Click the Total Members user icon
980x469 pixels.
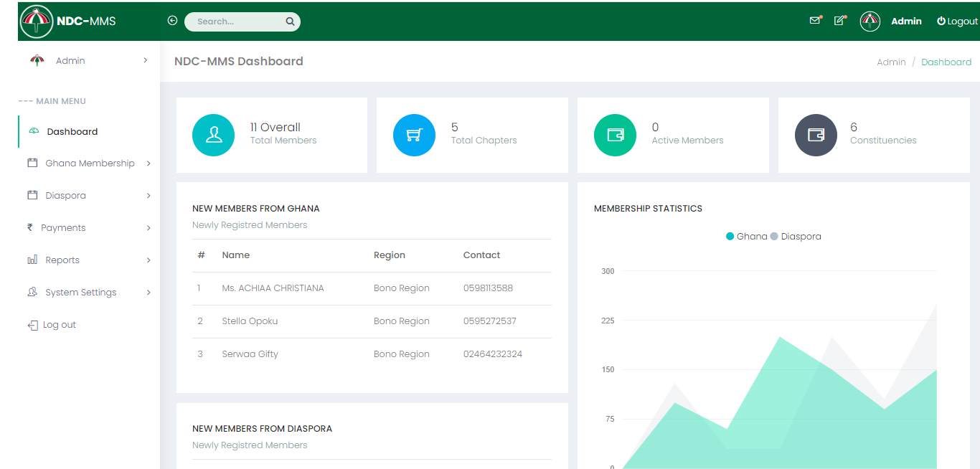click(213, 135)
